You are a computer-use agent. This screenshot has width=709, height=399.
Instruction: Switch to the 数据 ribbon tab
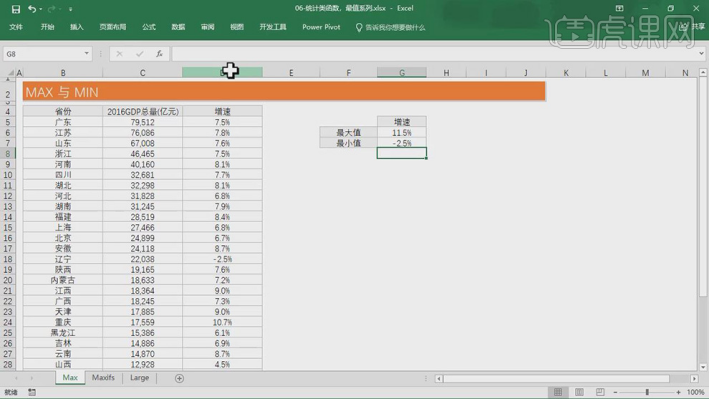coord(178,27)
